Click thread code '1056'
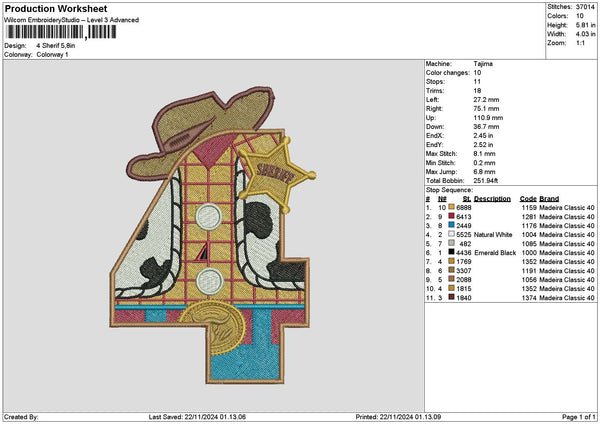 529,280
